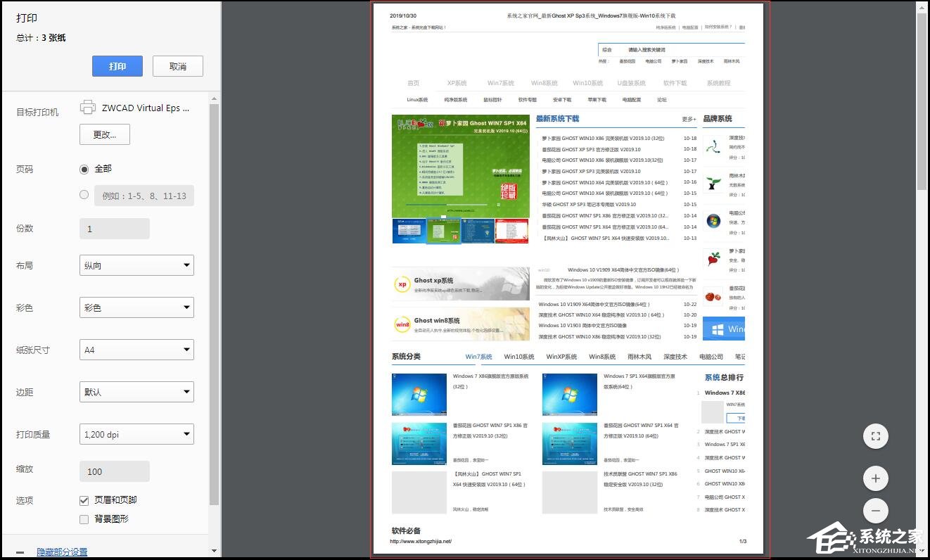Zoom out with the minus icon

pos(875,511)
